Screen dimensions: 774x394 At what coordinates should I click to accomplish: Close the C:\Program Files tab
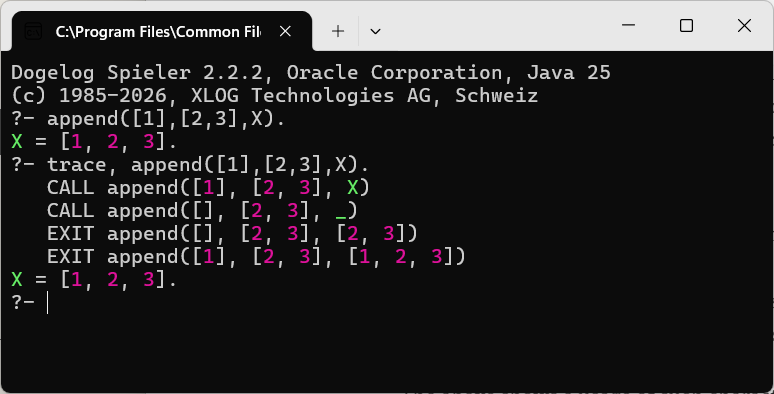[285, 32]
